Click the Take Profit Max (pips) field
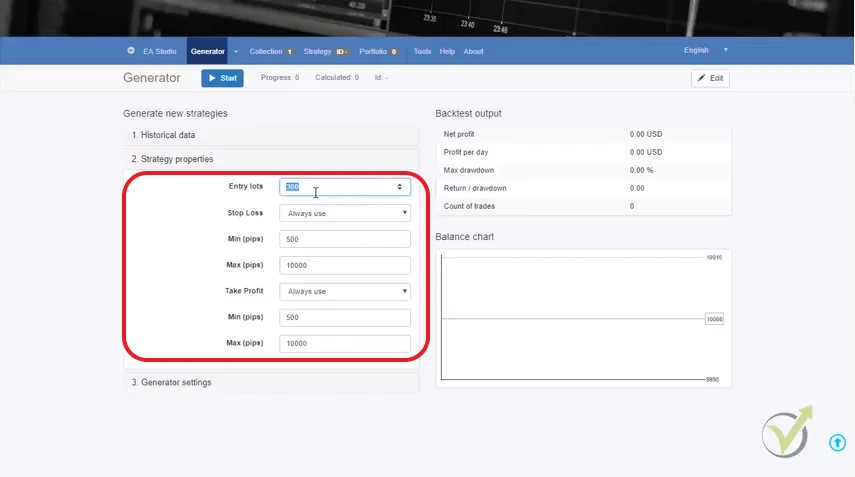 pyautogui.click(x=345, y=343)
